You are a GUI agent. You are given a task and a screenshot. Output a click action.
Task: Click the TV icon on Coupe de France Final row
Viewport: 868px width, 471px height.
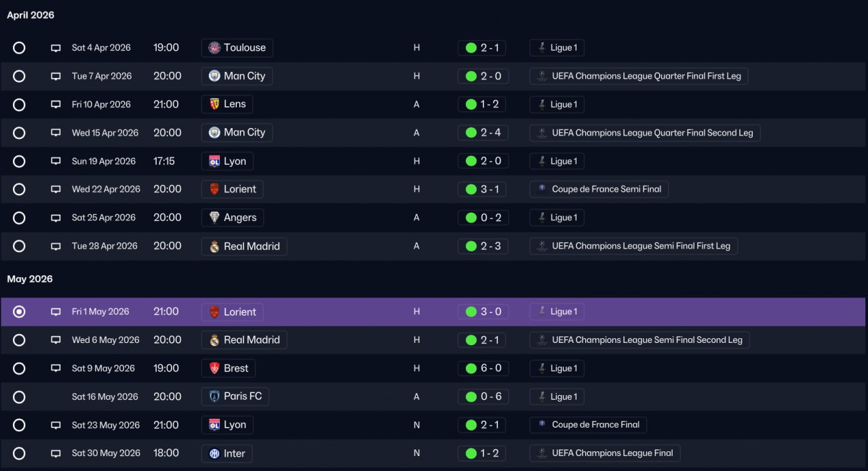[x=56, y=425]
